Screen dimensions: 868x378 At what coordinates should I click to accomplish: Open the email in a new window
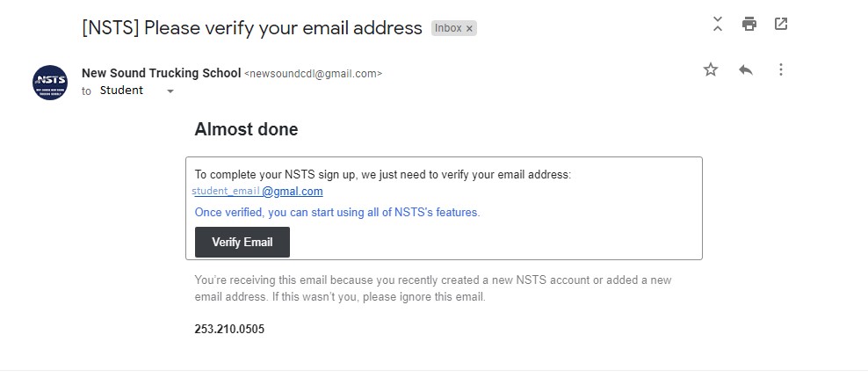point(780,24)
